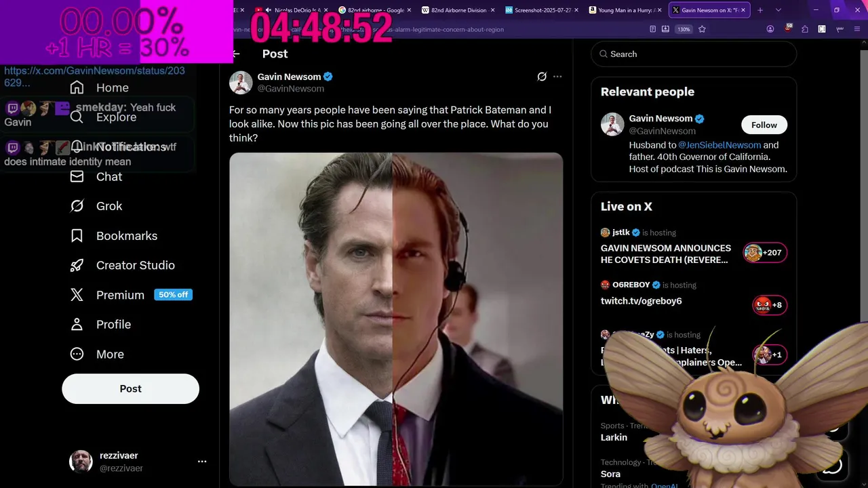The height and width of the screenshot is (488, 868).
Task: Focus the X Search field
Action: [694, 54]
